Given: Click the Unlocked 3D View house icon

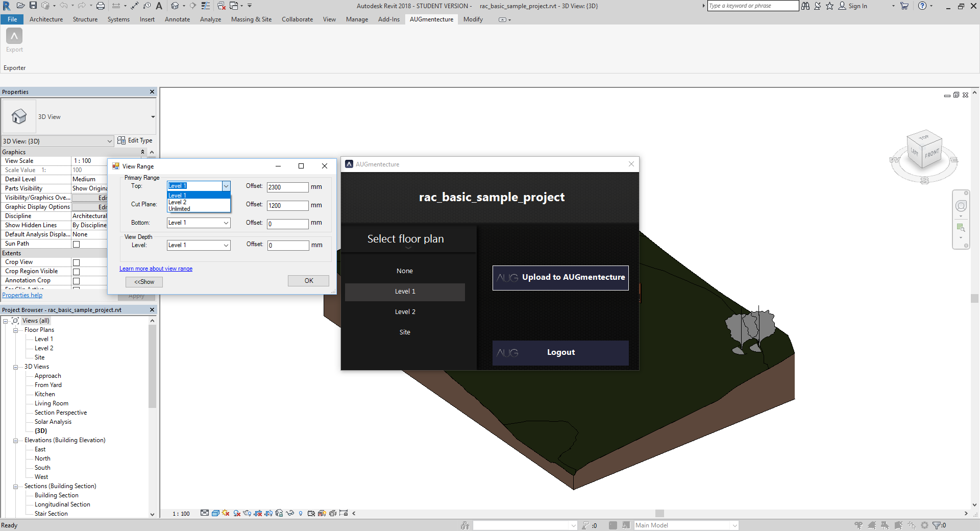Looking at the screenshot, I should coord(279,513).
